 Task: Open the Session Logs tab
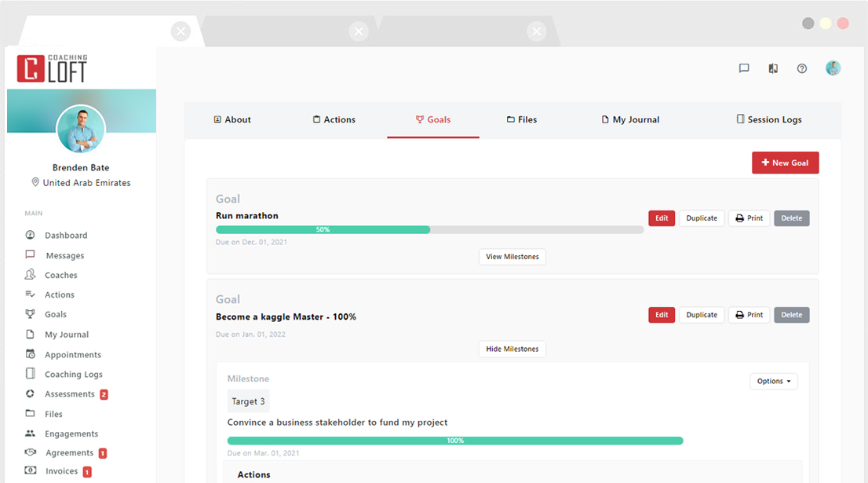(x=768, y=119)
